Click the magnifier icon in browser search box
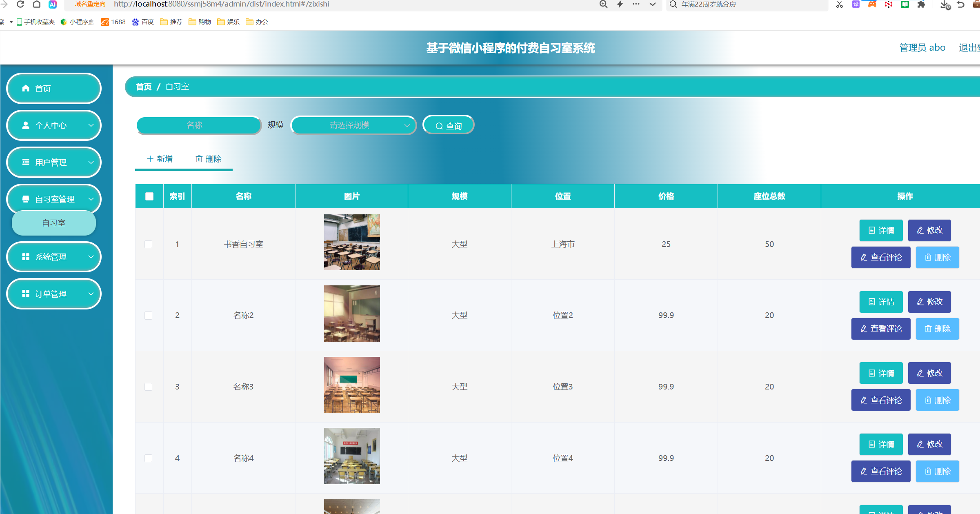Viewport: 980px width, 514px height. click(x=673, y=4)
